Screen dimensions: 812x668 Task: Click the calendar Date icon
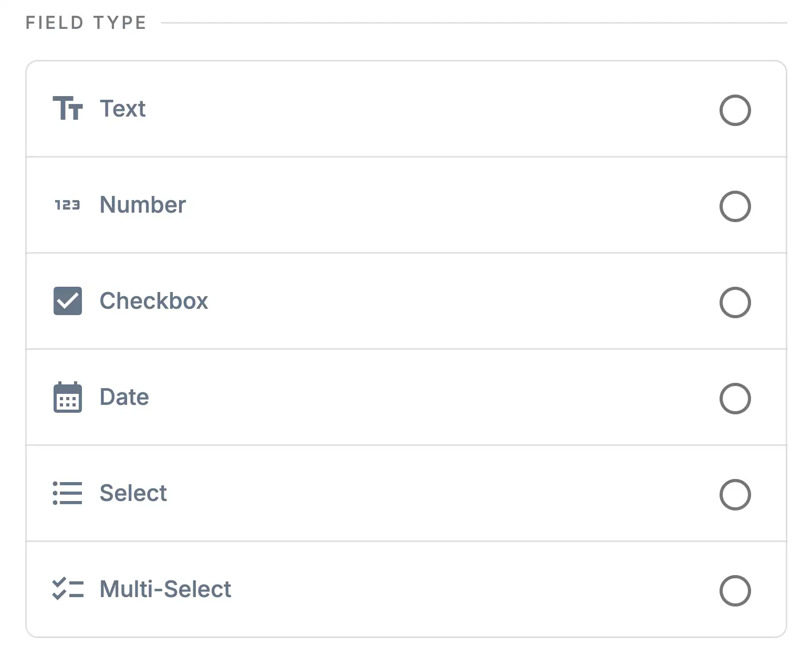point(68,397)
